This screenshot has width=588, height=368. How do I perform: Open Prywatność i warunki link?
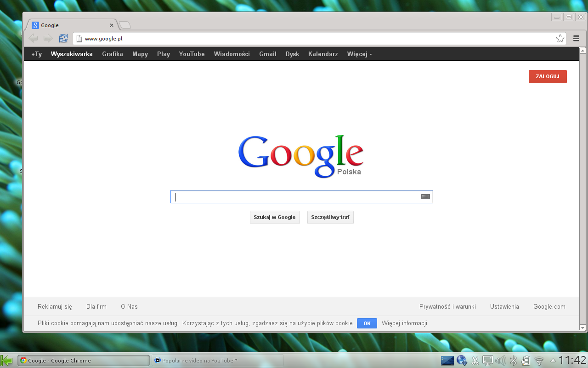click(x=447, y=306)
